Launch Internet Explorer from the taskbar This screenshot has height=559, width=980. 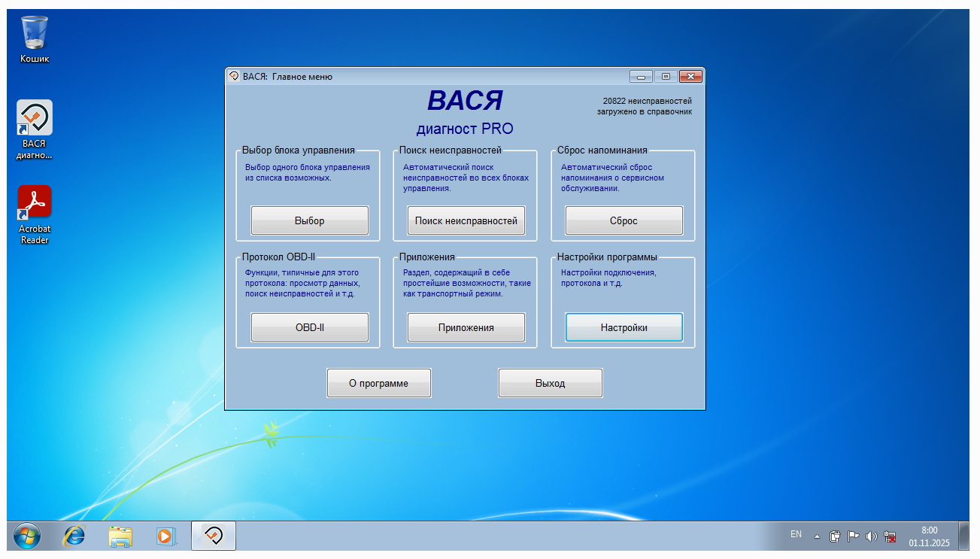pyautogui.click(x=74, y=536)
